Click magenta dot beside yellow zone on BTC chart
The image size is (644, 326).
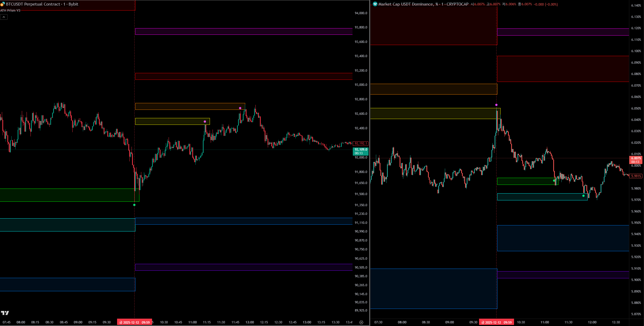coord(205,122)
